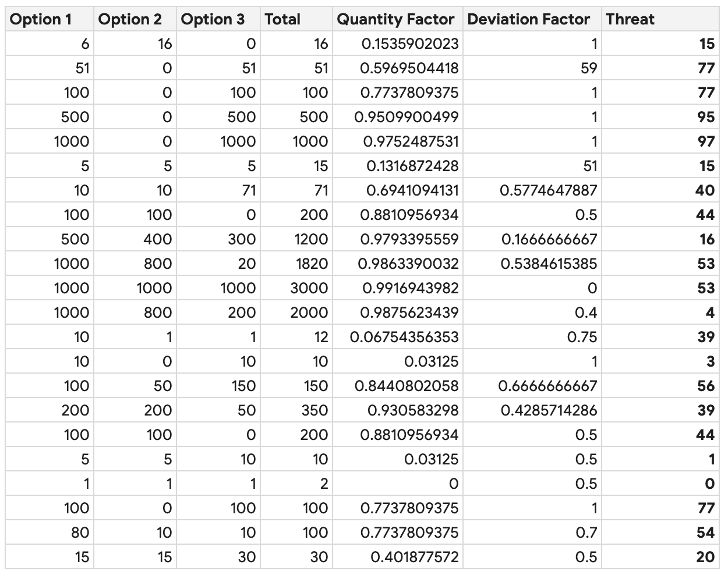Select the Total cell with value 1820

point(312,264)
